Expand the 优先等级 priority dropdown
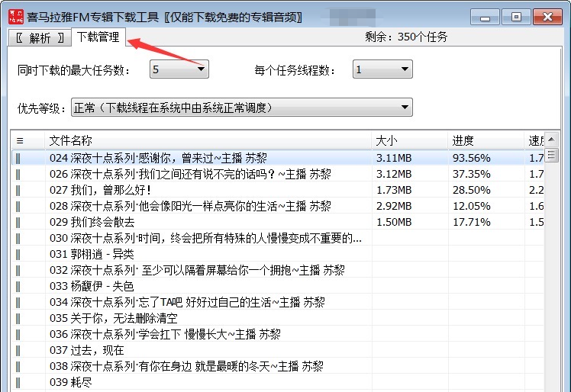This screenshot has width=571, height=392. [242, 108]
